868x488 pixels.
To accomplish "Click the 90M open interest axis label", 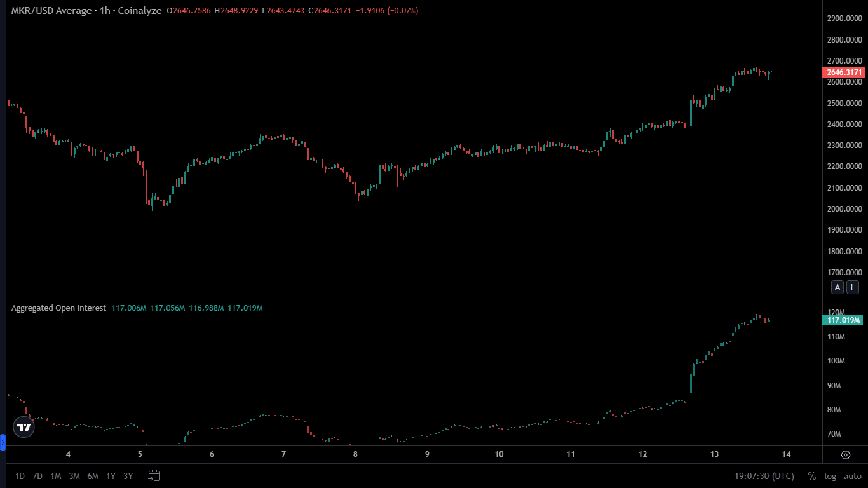I will 836,386.
